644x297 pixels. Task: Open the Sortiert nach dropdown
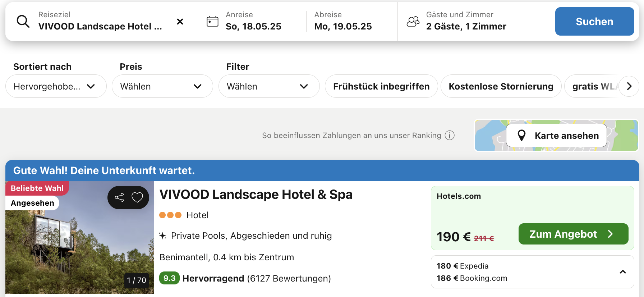point(56,86)
